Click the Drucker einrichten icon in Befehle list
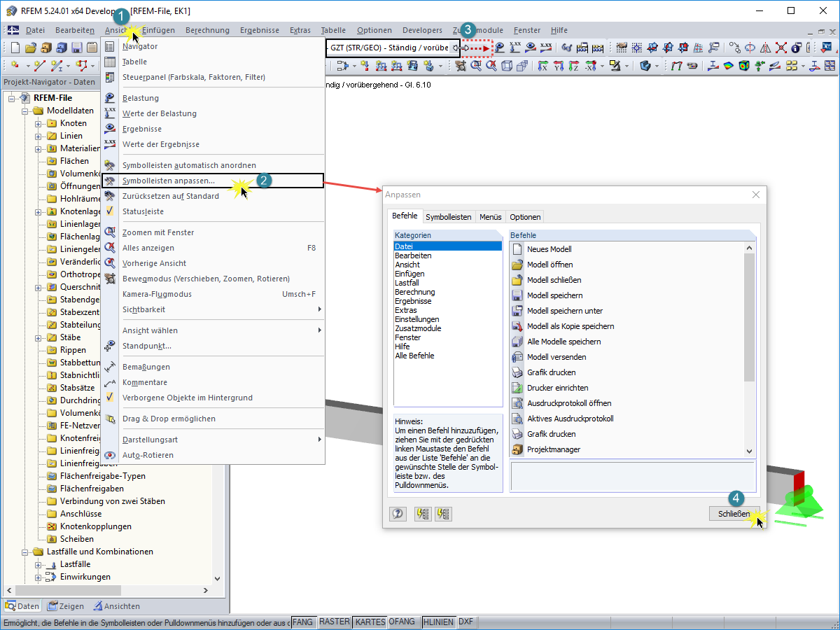The width and height of the screenshot is (840, 630). [x=517, y=388]
